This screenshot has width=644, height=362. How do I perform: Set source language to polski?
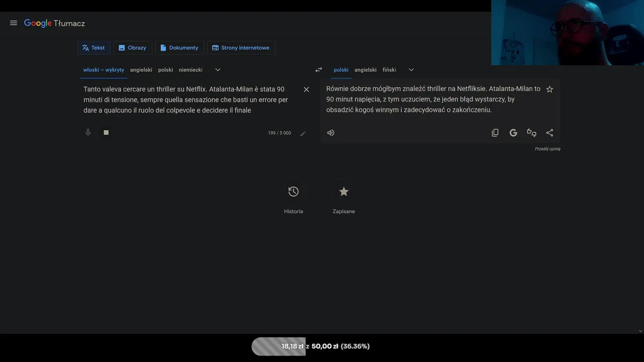tap(166, 70)
